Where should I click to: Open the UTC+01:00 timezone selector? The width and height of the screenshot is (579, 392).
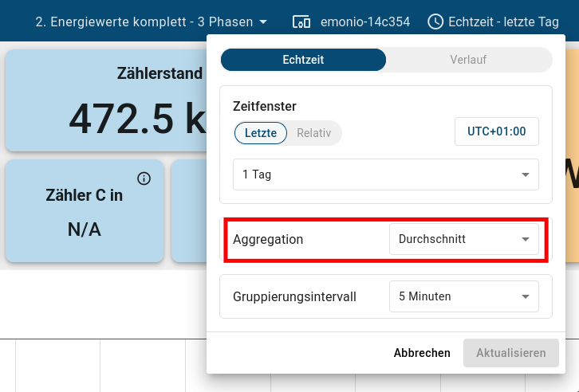pos(496,131)
